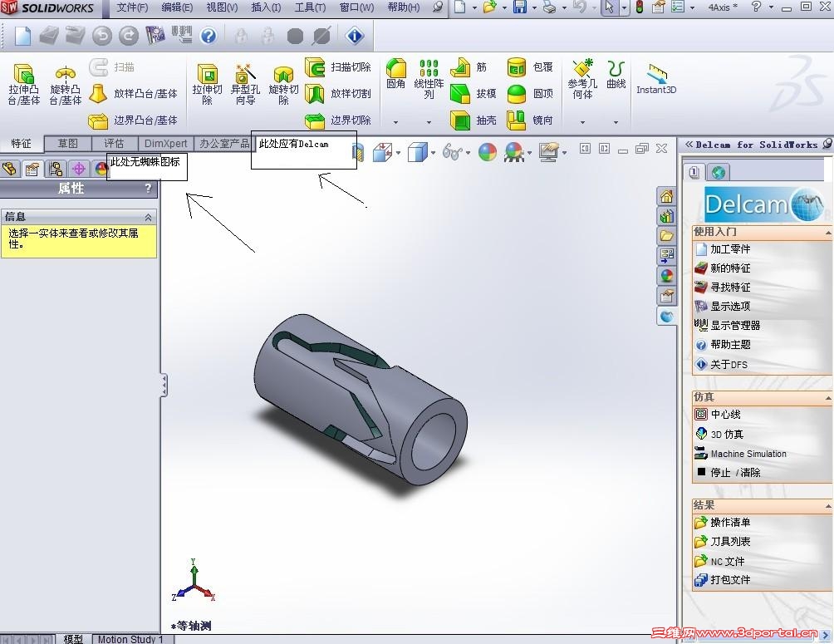
Task: Click the 拉伸凸台/基体 extrude boss tool
Action: coord(23,84)
